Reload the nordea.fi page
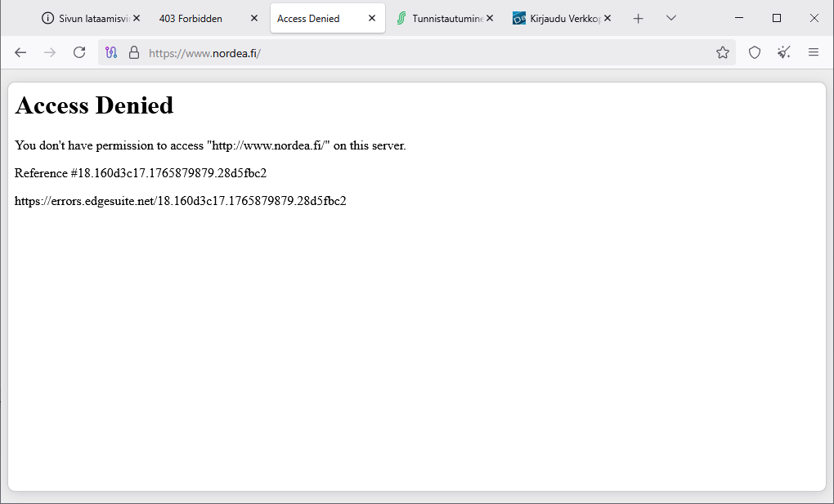This screenshot has height=504, width=834. pyautogui.click(x=79, y=52)
